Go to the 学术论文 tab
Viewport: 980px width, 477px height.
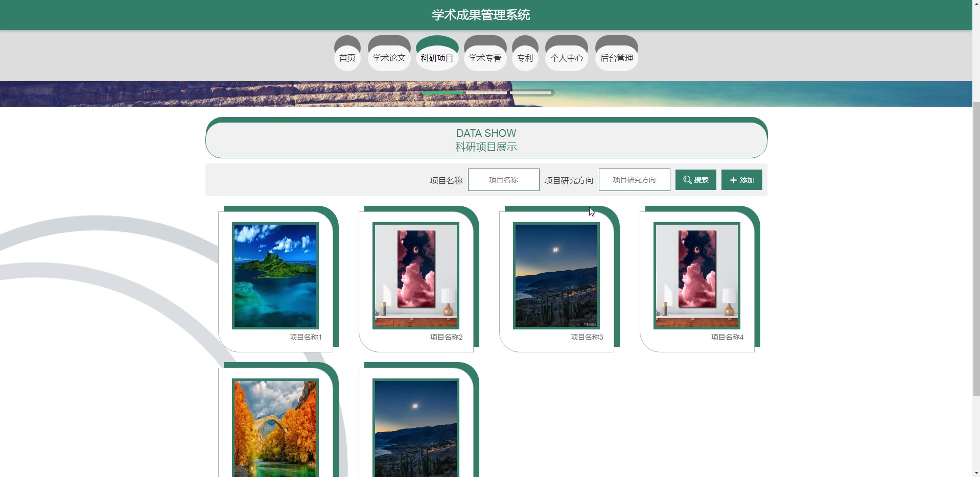(x=389, y=54)
